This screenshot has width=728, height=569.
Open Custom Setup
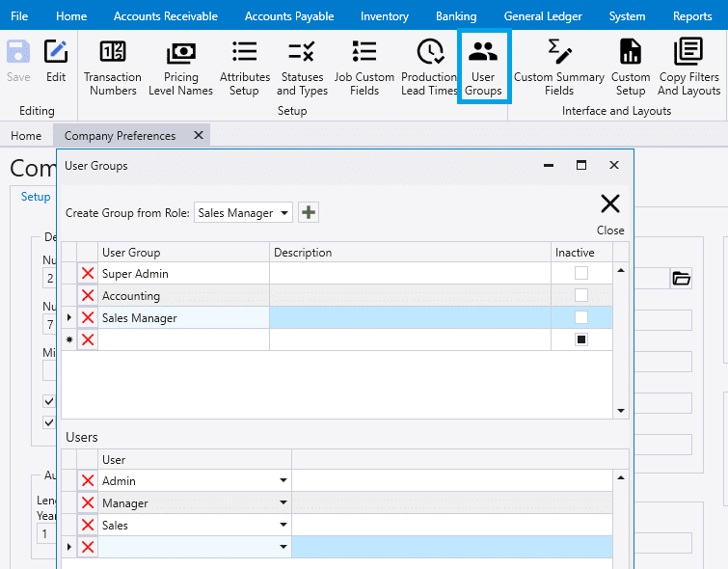point(631,68)
